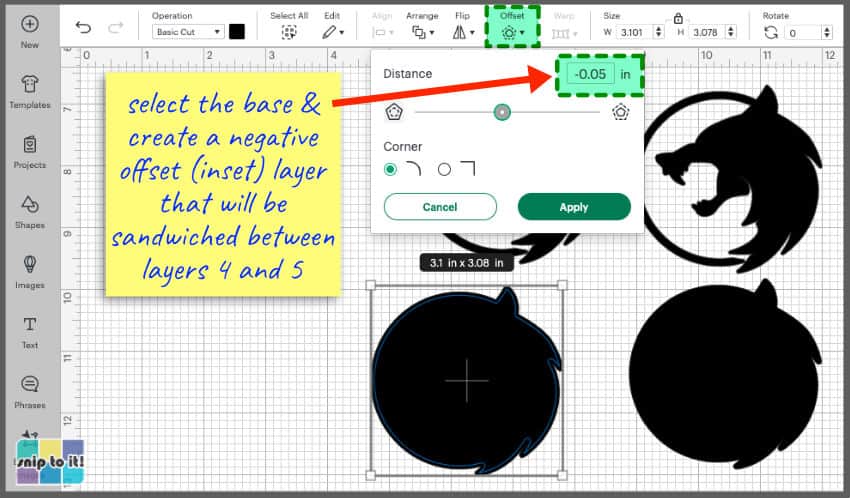Click the Apply button
The width and height of the screenshot is (850, 498).
click(574, 207)
